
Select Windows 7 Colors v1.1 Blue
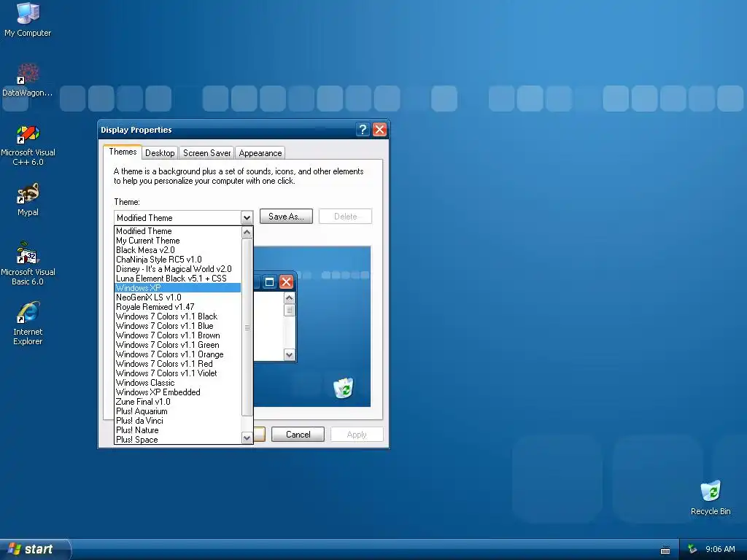(x=178, y=326)
